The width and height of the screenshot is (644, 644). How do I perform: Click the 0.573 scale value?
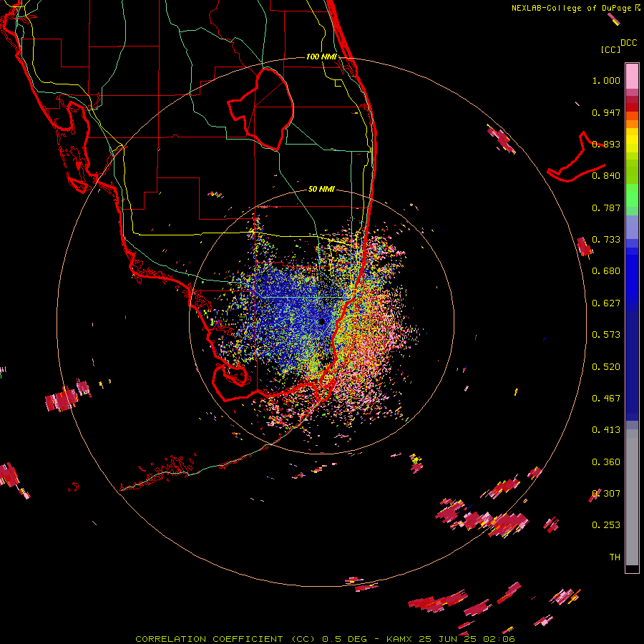[606, 335]
